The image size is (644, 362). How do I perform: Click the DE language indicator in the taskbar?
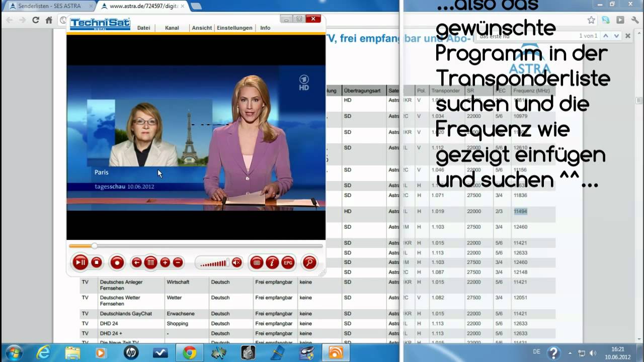(x=536, y=351)
